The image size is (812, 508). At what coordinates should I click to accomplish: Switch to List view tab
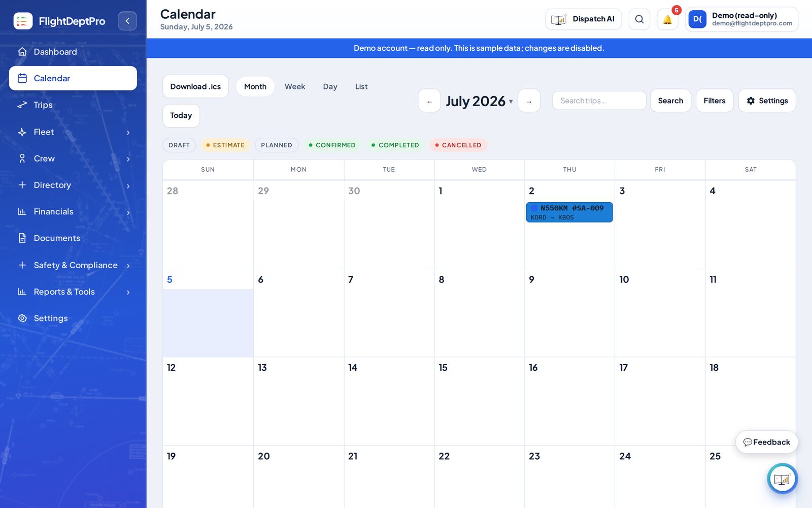click(361, 87)
